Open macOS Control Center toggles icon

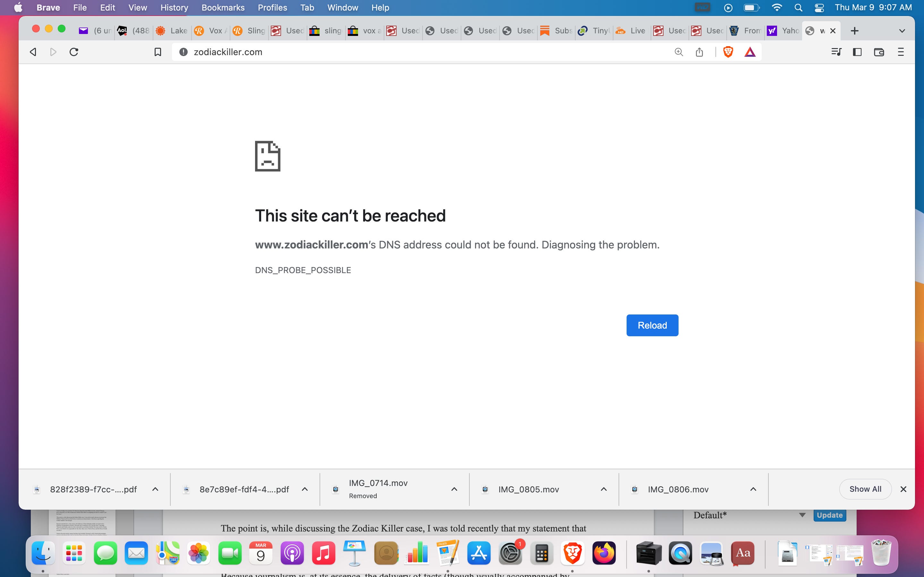coord(819,8)
